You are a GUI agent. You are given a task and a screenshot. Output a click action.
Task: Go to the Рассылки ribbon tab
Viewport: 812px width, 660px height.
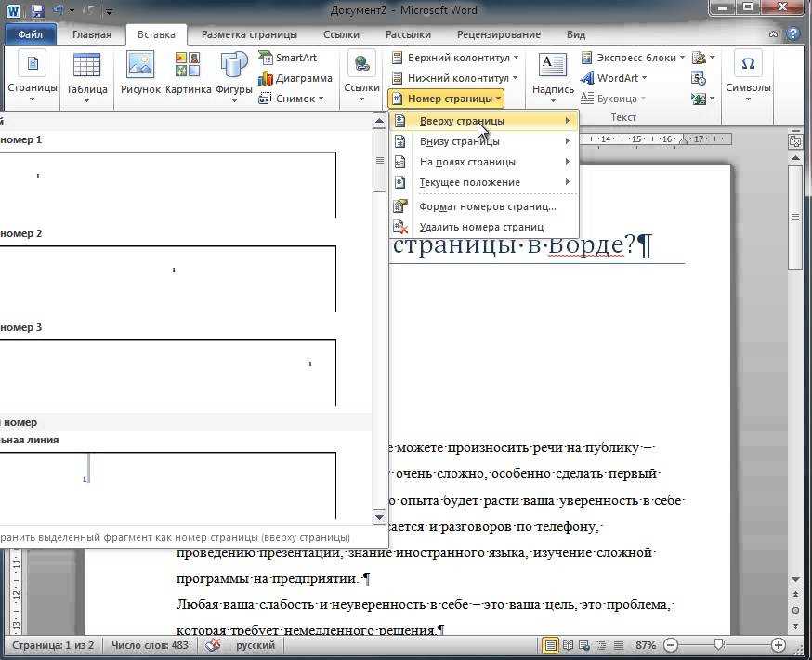point(408,34)
